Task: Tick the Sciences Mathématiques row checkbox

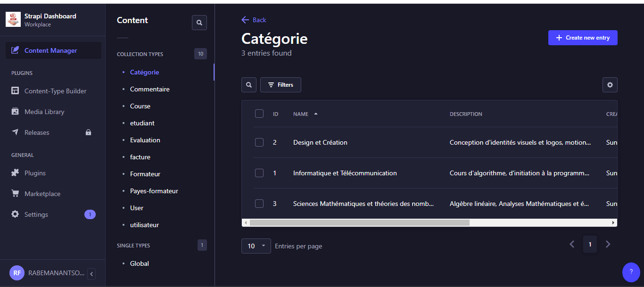Action: coord(259,204)
